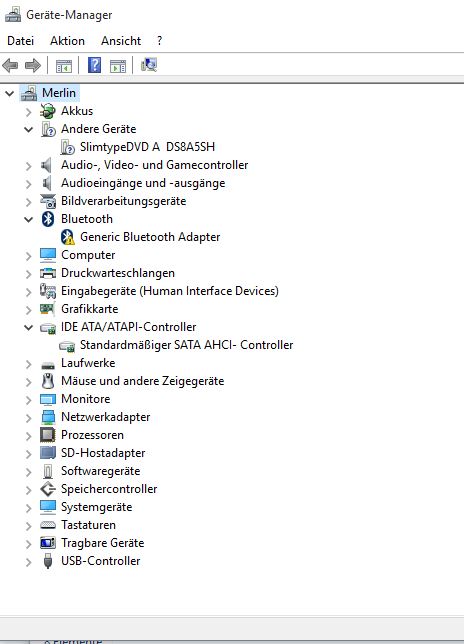464x644 pixels.
Task: Click the back arrow toolbar icon
Action: (10, 65)
